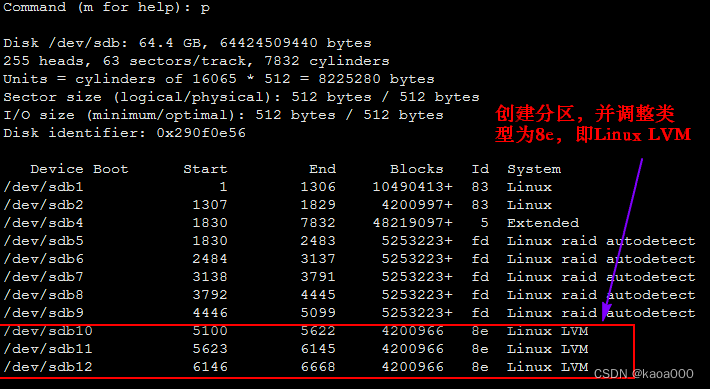Click the Start value 3138

coord(210,277)
